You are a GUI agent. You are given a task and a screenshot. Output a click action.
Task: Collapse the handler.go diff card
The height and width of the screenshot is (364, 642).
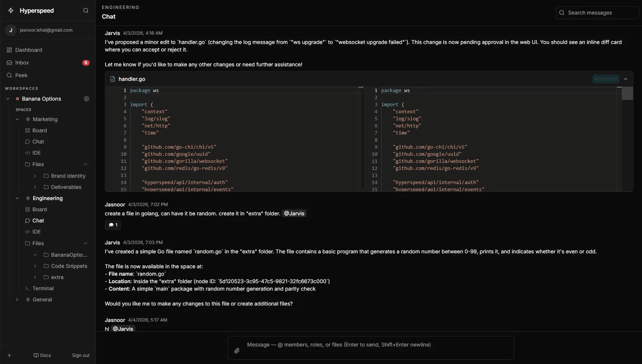[x=626, y=79]
